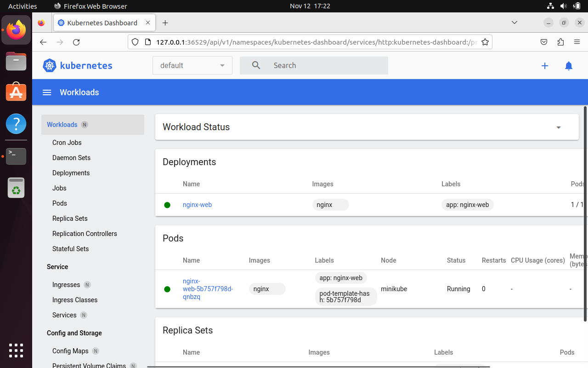Click the Firefox icon in the dock
Screen dimensions: 588x368
(16, 30)
